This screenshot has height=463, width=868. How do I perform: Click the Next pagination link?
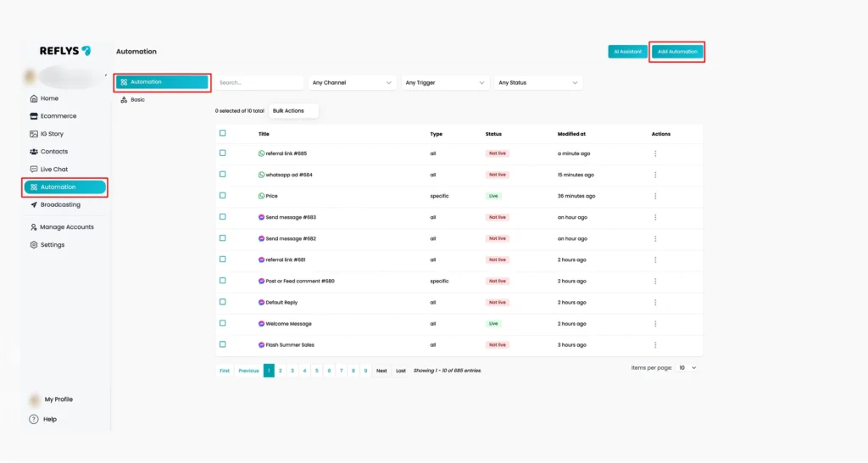[x=381, y=371]
